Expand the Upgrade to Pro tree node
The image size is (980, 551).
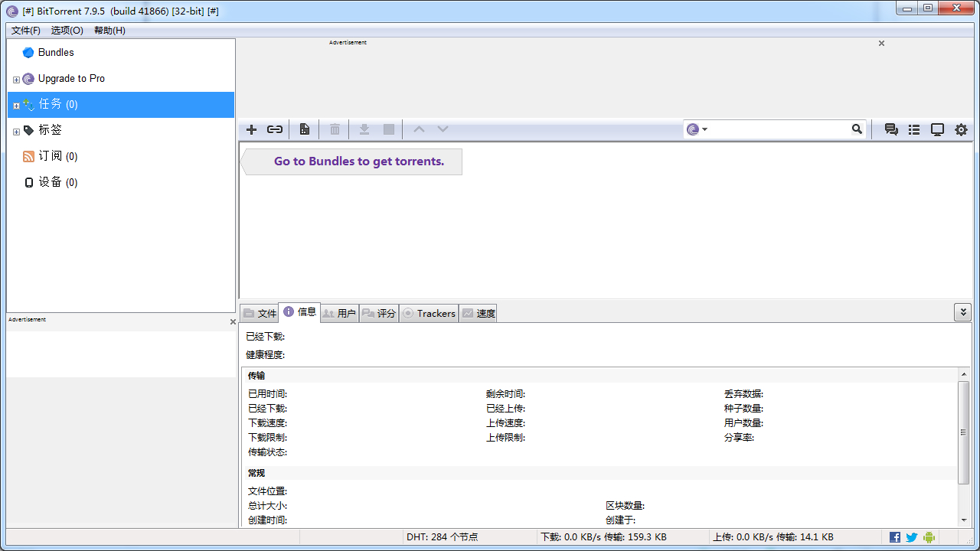coord(16,80)
